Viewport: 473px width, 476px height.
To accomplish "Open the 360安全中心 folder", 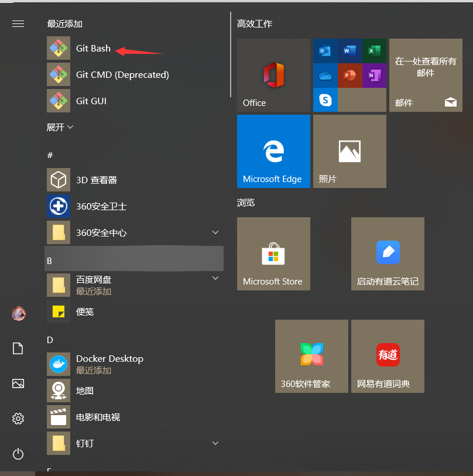I will (x=135, y=232).
